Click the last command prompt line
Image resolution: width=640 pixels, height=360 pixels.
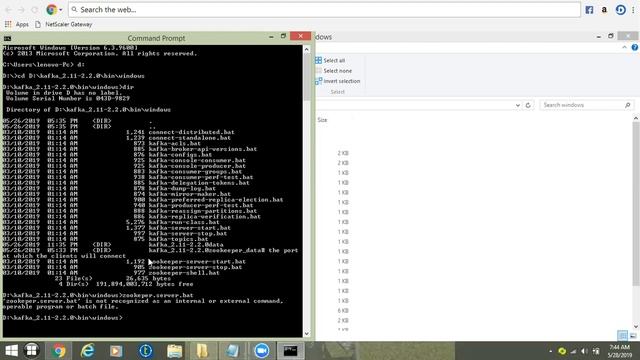[62, 318]
